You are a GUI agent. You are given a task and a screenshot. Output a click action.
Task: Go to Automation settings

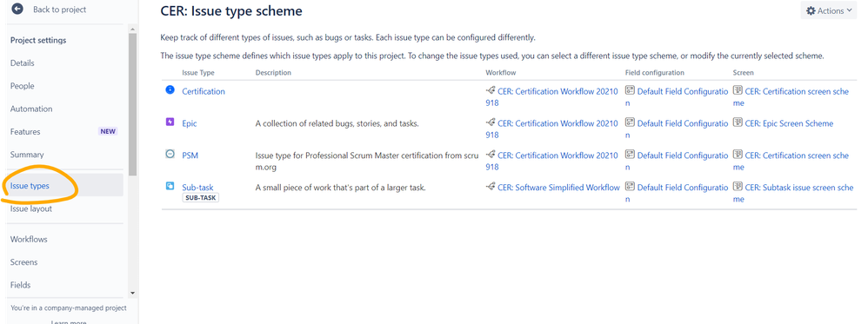(x=31, y=109)
